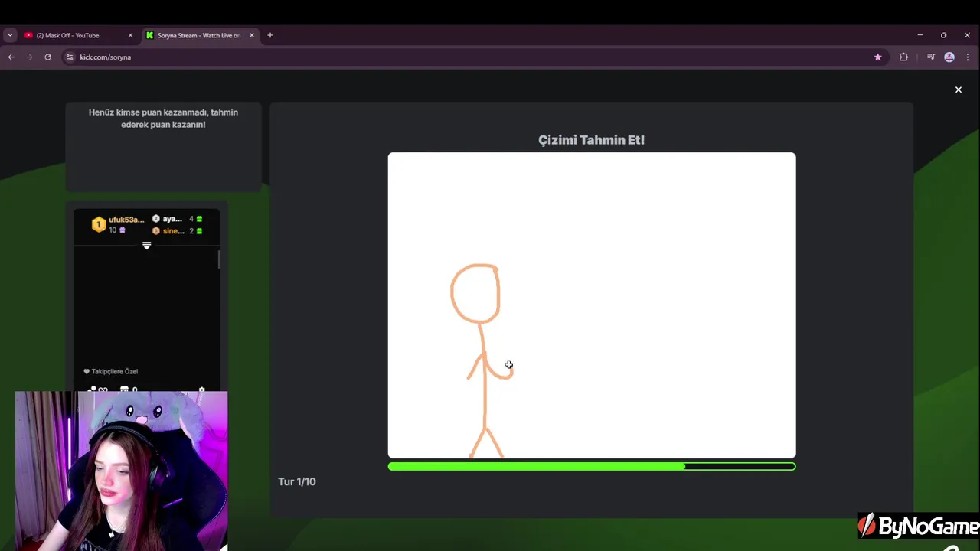Viewport: 980px width, 551px height.
Task: Open the Chrome three-dot menu
Action: pos(968,57)
